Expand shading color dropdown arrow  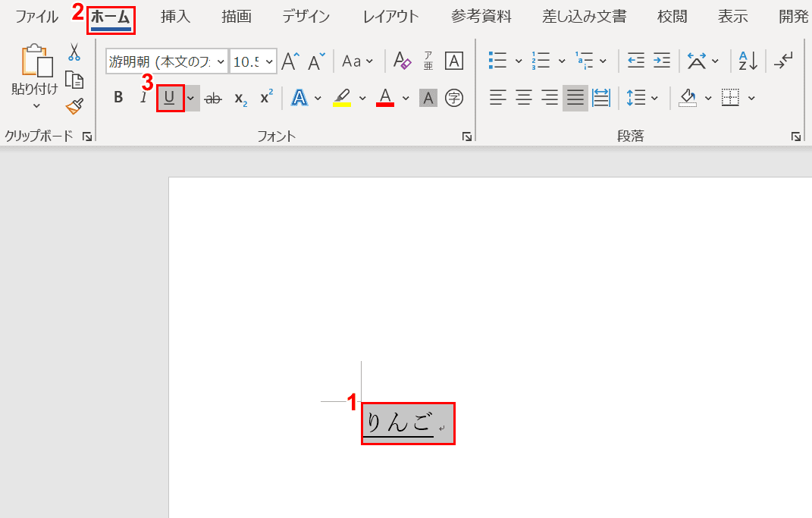pos(708,98)
